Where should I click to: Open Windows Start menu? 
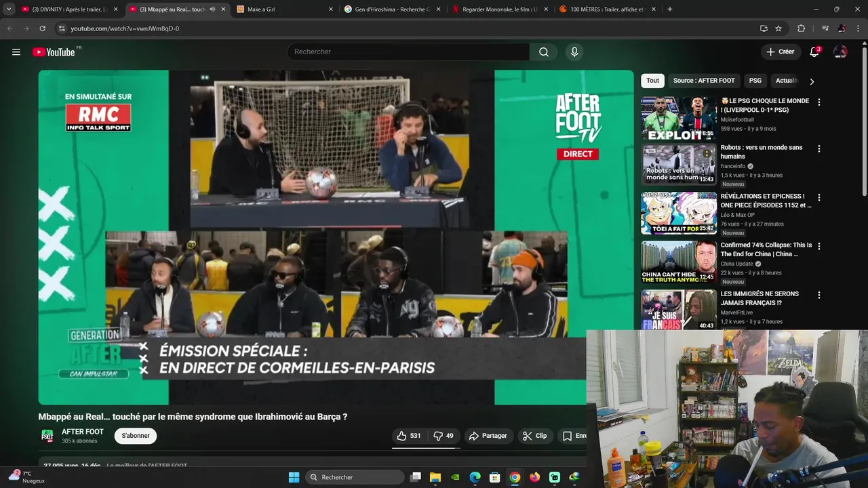[x=294, y=477]
